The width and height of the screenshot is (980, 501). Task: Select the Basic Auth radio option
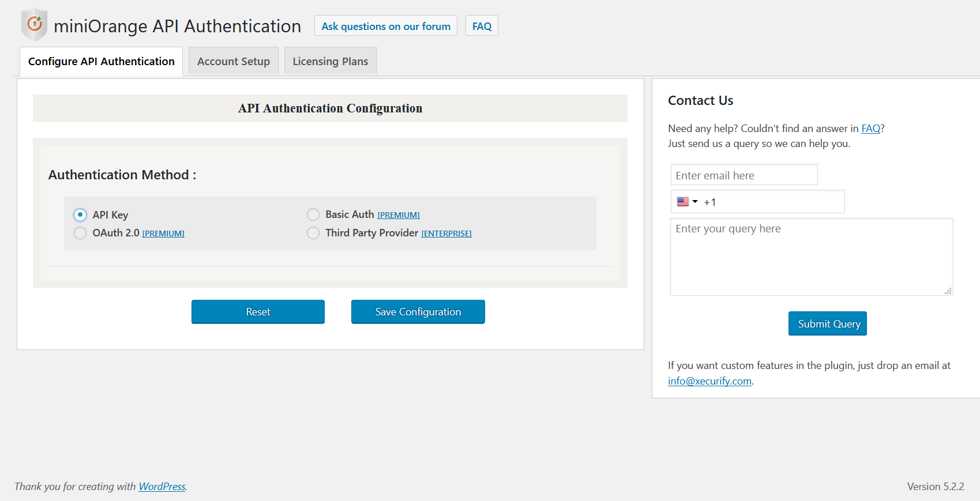tap(313, 214)
